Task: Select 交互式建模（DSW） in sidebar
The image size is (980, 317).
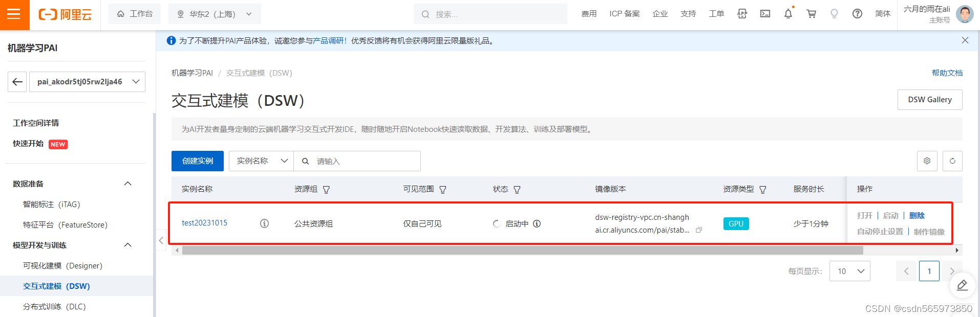Action: tap(56, 286)
